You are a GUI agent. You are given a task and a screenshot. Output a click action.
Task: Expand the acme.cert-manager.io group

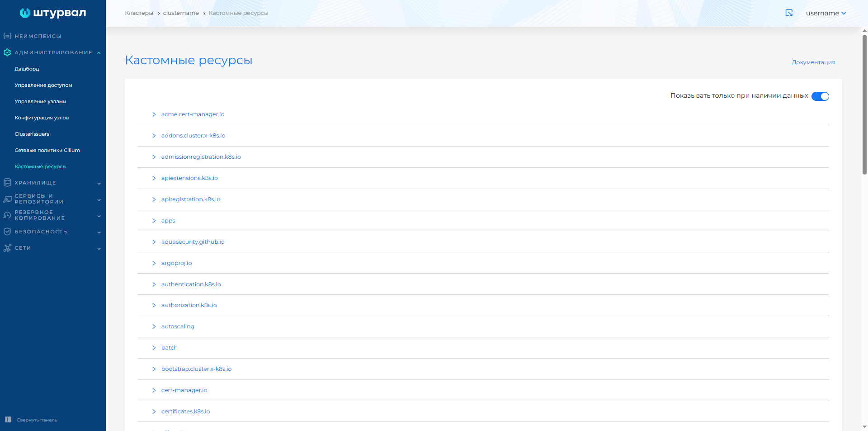tap(154, 114)
